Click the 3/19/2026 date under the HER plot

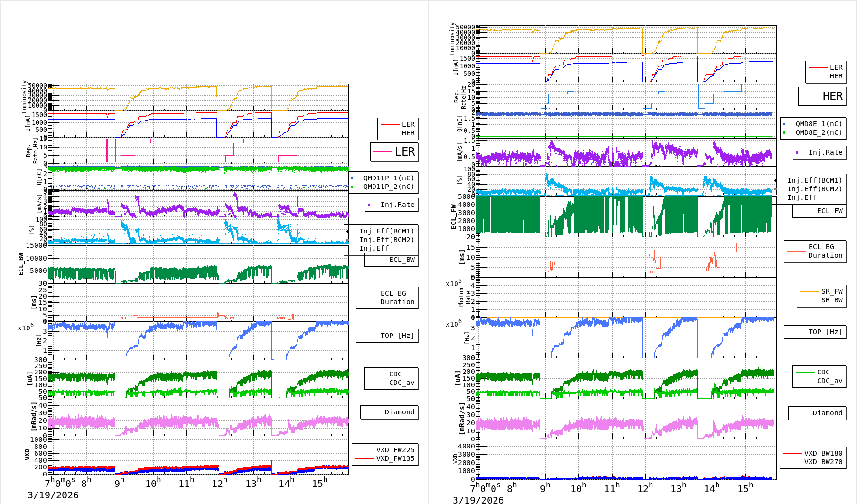coord(478,500)
